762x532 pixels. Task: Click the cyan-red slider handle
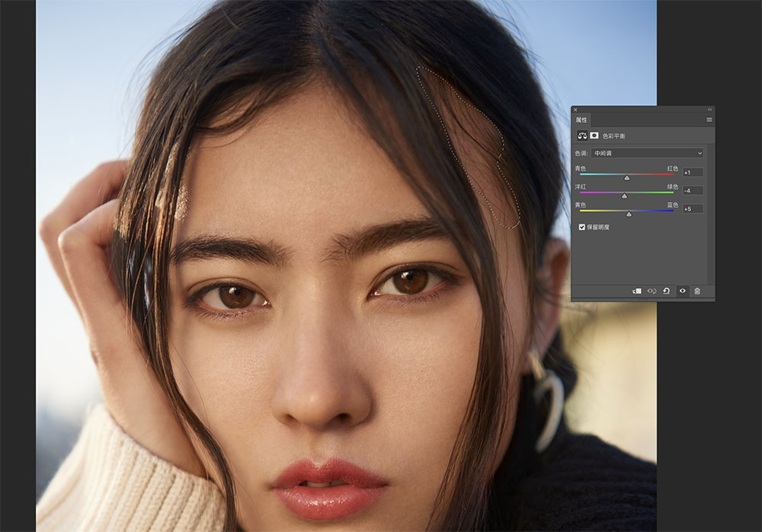[627, 178]
